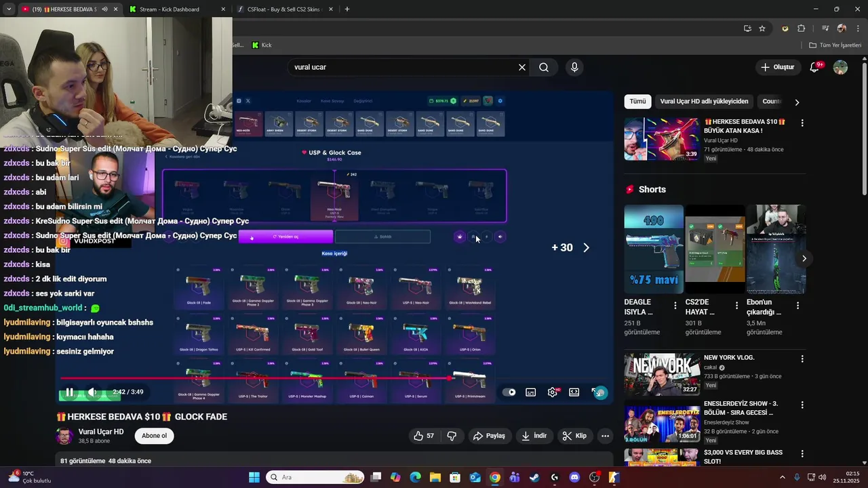Dislike the video with thumbs down
The width and height of the screenshot is (868, 488).
click(x=452, y=436)
